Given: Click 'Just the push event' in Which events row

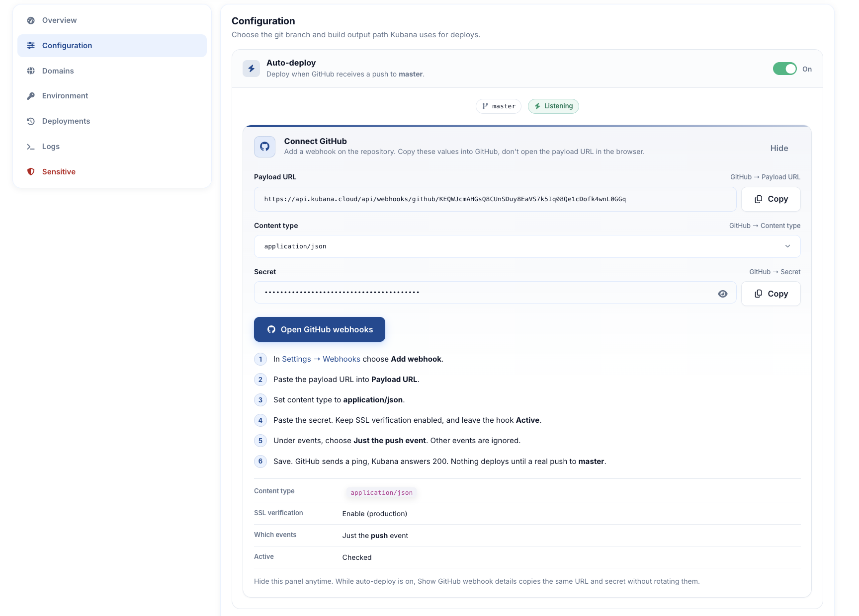Looking at the screenshot, I should pos(375,536).
